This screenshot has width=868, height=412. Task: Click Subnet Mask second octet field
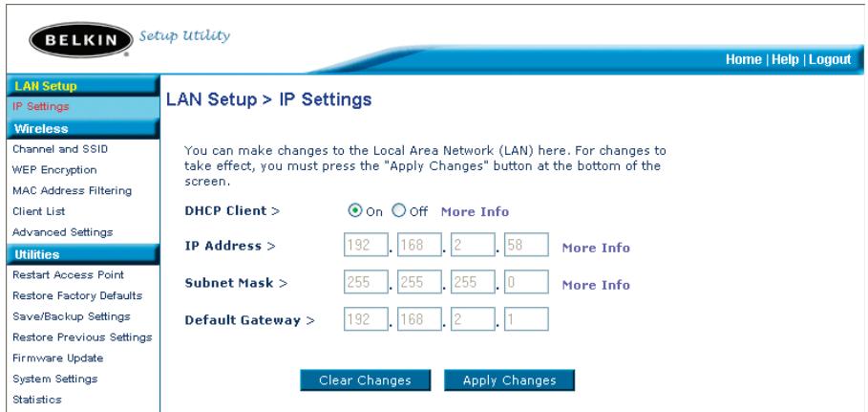(419, 282)
